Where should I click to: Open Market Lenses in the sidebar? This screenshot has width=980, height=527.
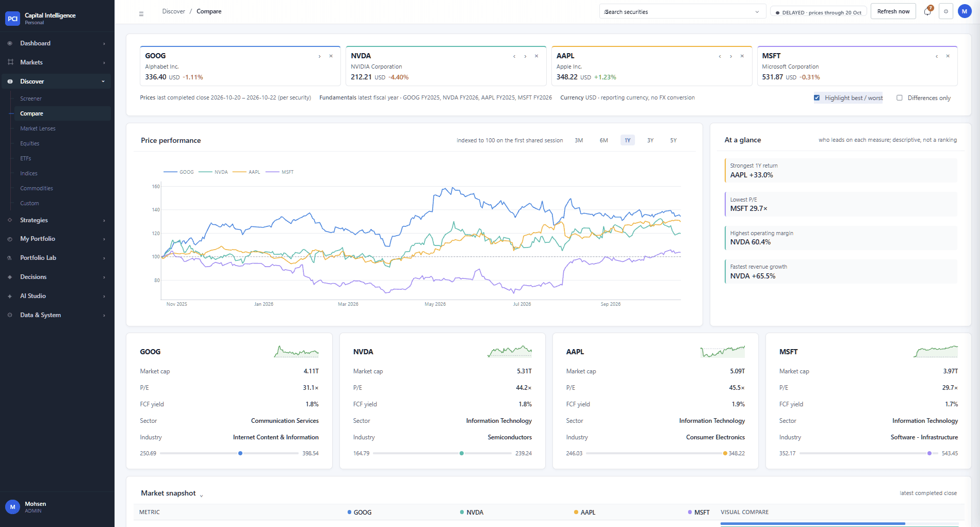[x=38, y=128]
